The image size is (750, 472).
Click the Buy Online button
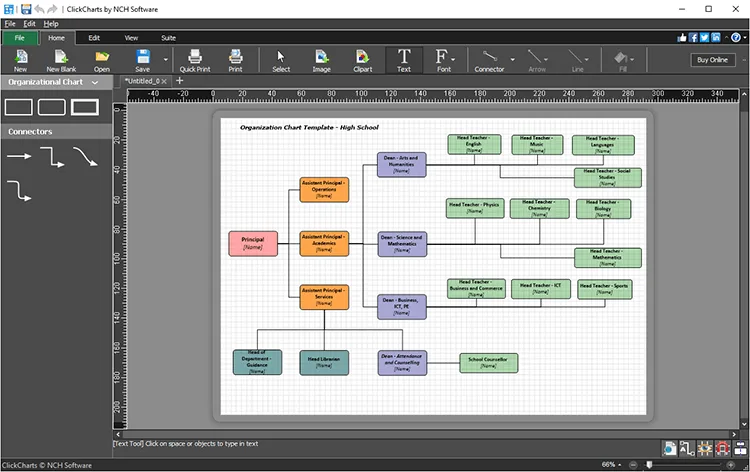pos(712,60)
